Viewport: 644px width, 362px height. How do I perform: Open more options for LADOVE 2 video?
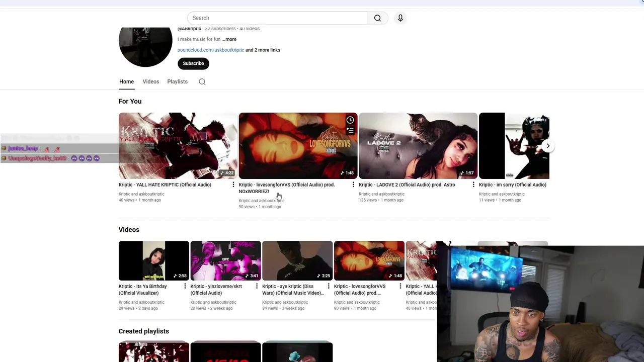(x=473, y=185)
